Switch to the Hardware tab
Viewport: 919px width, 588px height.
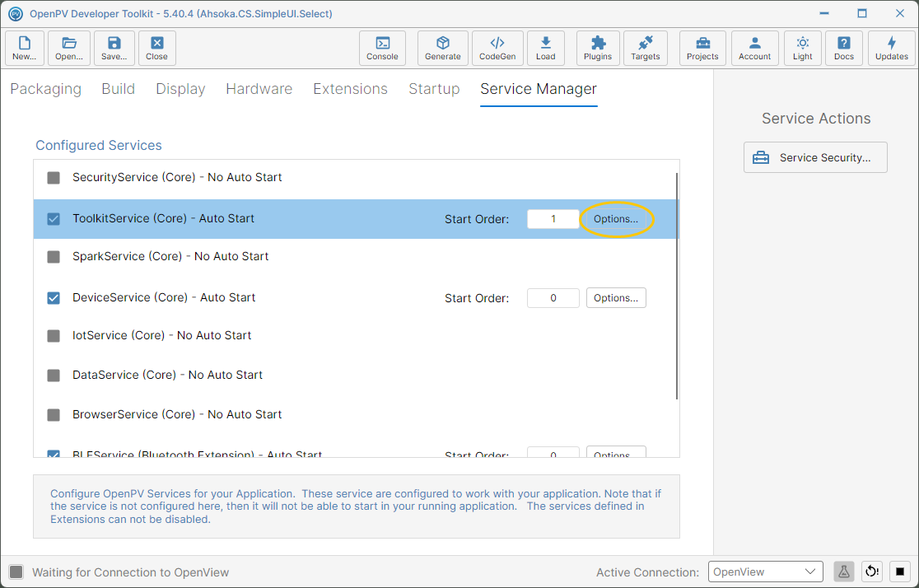[259, 88]
